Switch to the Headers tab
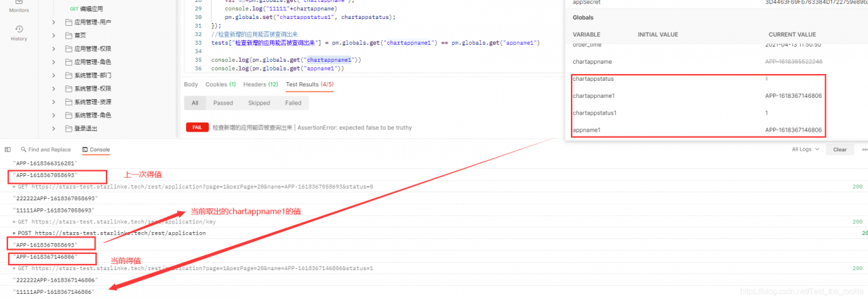Screen dimensions: 868x300 [260, 84]
